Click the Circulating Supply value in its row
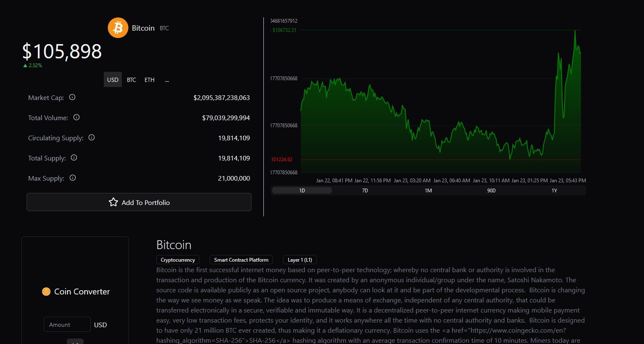Viewport: 644px width, 344px height. [x=234, y=138]
